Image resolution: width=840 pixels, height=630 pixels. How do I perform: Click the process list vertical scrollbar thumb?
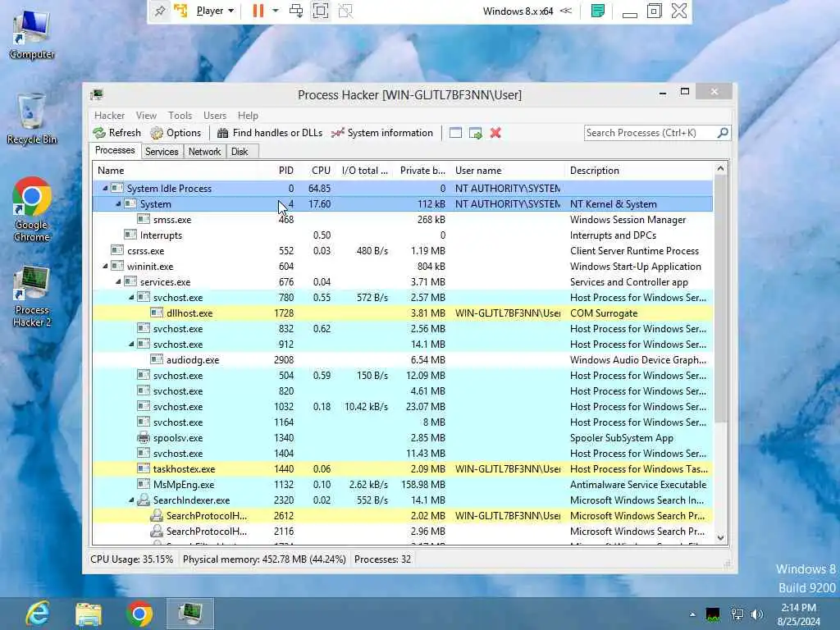(x=720, y=299)
